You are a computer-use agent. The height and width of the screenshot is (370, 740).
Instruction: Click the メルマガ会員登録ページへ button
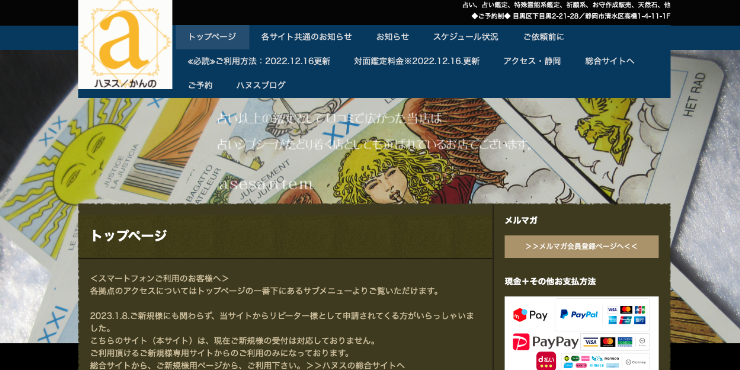pos(581,246)
